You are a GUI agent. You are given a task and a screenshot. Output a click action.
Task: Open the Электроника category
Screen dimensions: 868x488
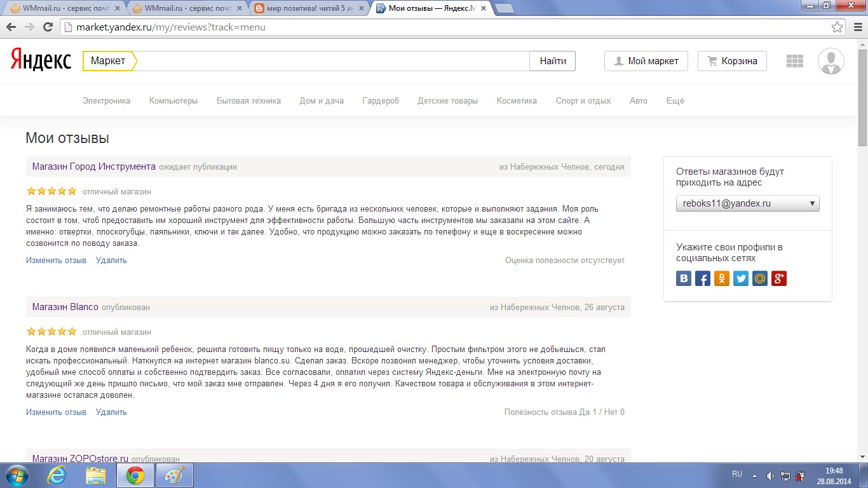tap(106, 100)
